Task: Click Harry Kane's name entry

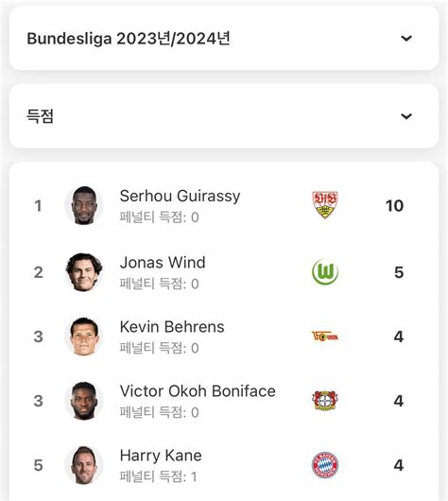Action: pos(161,456)
